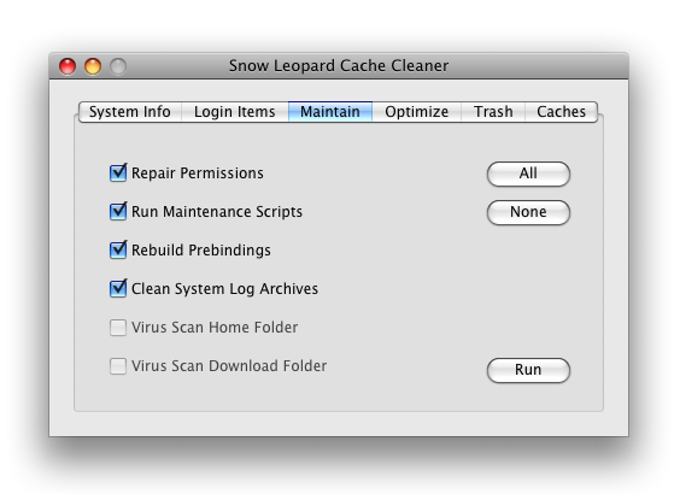Viewport: 680px width, 494px height.
Task: Select the Maintain tab
Action: [330, 112]
